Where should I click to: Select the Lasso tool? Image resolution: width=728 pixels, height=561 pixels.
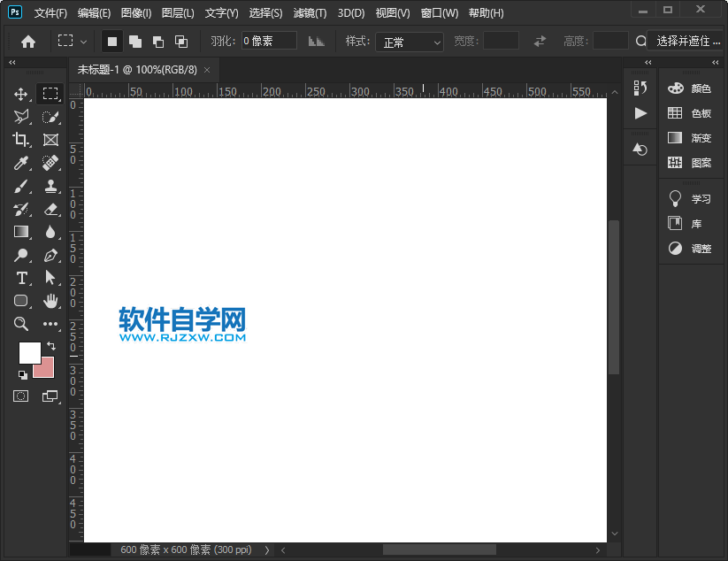(20, 116)
